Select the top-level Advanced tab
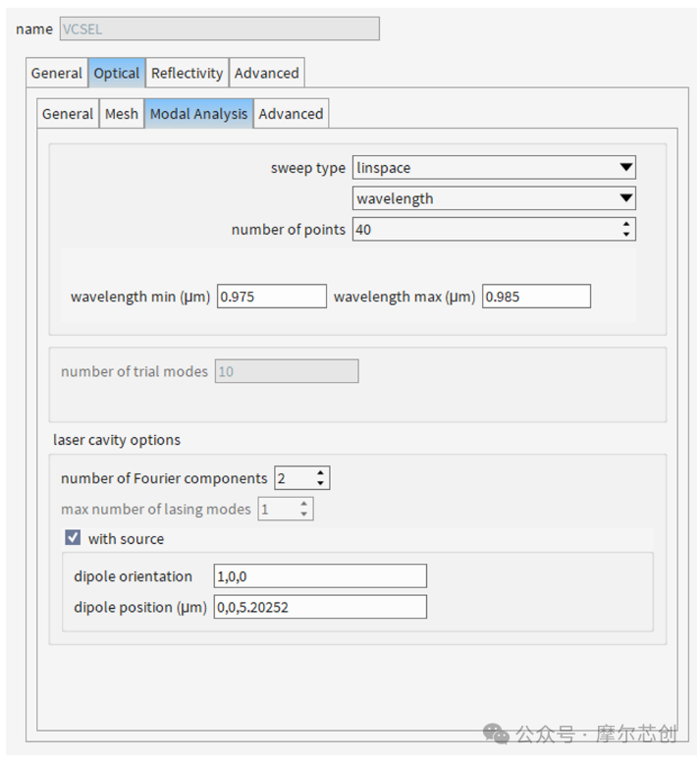 click(x=267, y=73)
